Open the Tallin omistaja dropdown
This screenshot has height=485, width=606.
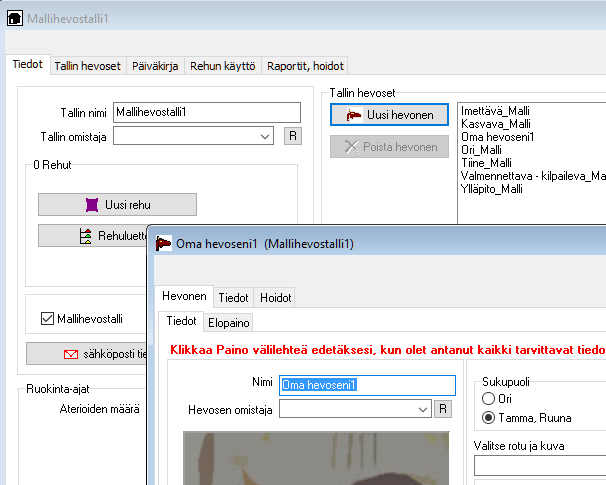pos(265,136)
